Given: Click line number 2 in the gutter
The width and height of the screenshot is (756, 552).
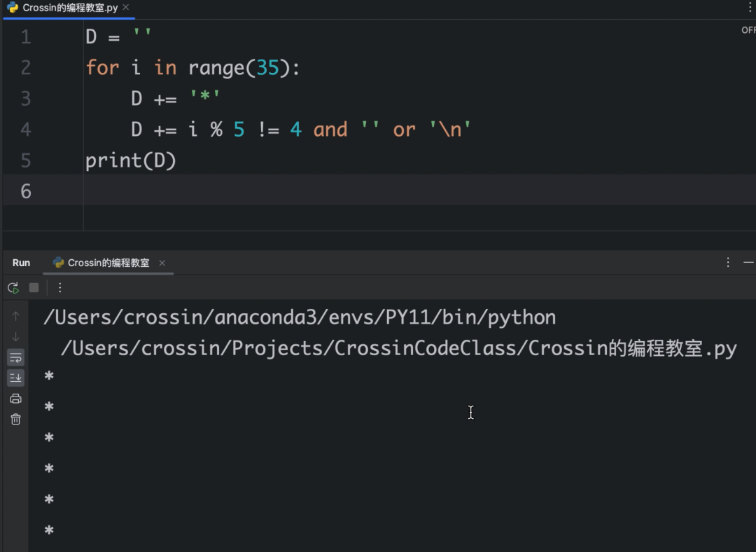Looking at the screenshot, I should coord(26,68).
